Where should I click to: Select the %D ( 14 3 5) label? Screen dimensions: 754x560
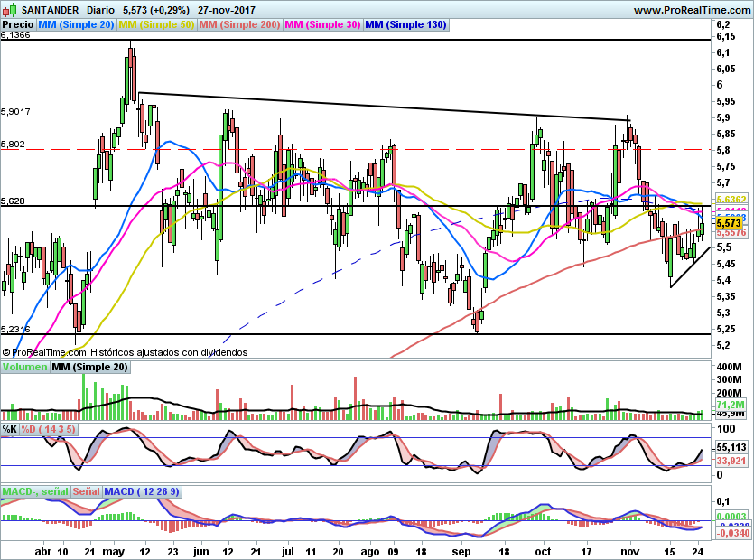48,429
